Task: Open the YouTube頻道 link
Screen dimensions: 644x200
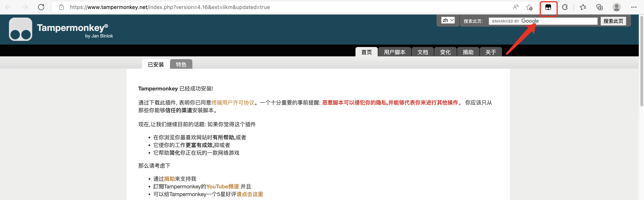Action: click(222, 187)
